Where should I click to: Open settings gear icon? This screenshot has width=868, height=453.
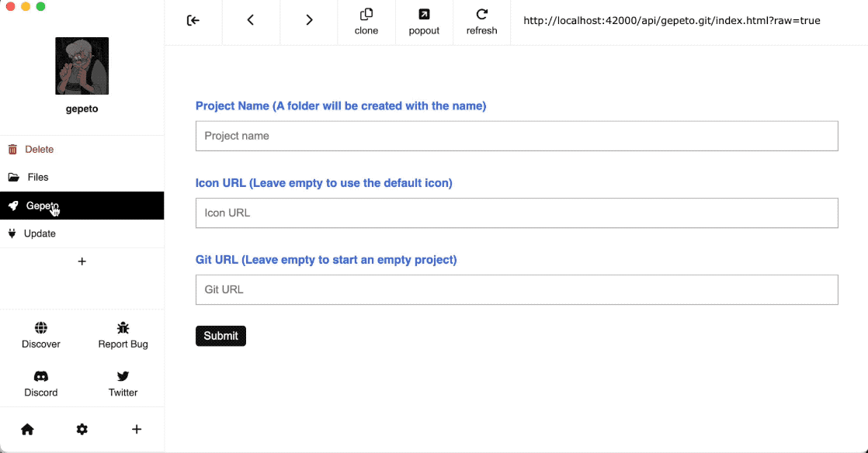pos(82,429)
